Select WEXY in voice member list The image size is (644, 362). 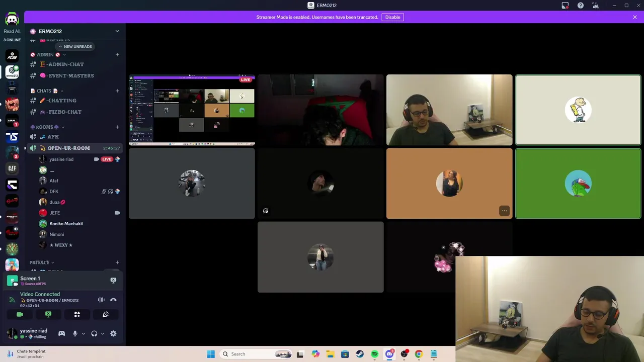pos(79,245)
